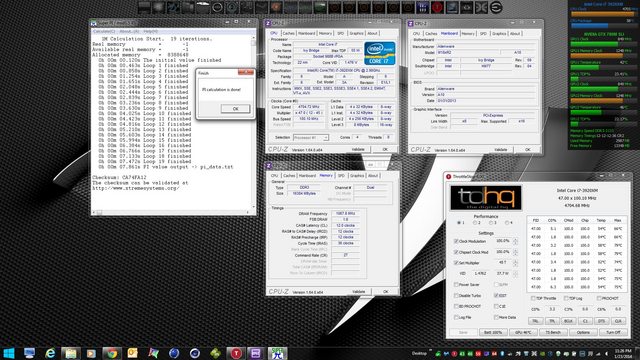Select Performance profile 4 in ThrottleStop
This screenshot has height=360, width=640.
click(x=509, y=223)
